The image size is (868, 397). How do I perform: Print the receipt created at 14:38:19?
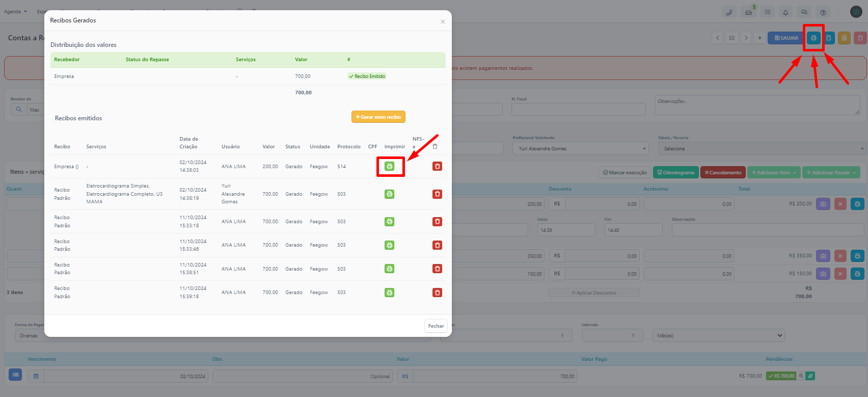pyautogui.click(x=389, y=194)
